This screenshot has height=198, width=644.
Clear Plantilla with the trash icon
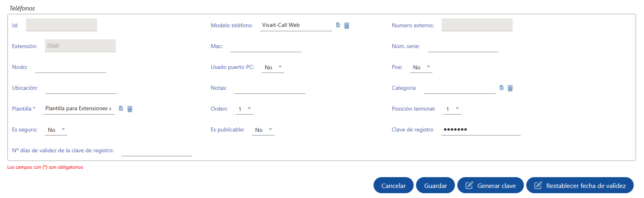[x=130, y=109]
